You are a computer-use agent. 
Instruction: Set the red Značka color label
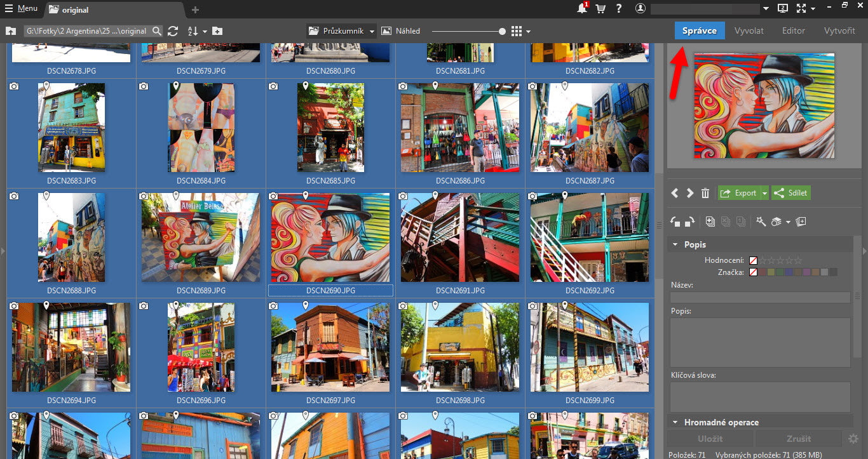[763, 272]
